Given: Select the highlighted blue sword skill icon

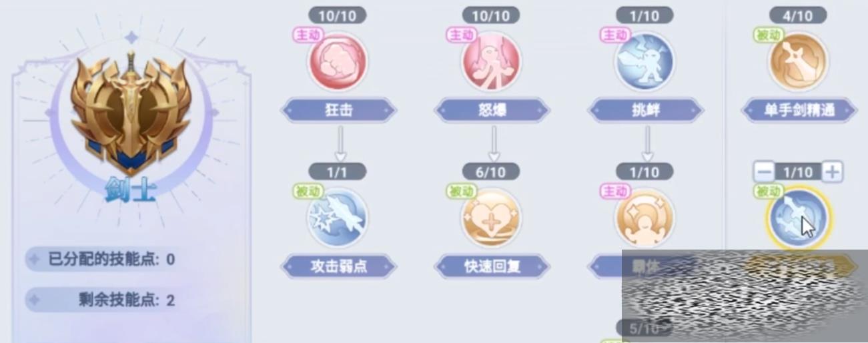Looking at the screenshot, I should (798, 219).
